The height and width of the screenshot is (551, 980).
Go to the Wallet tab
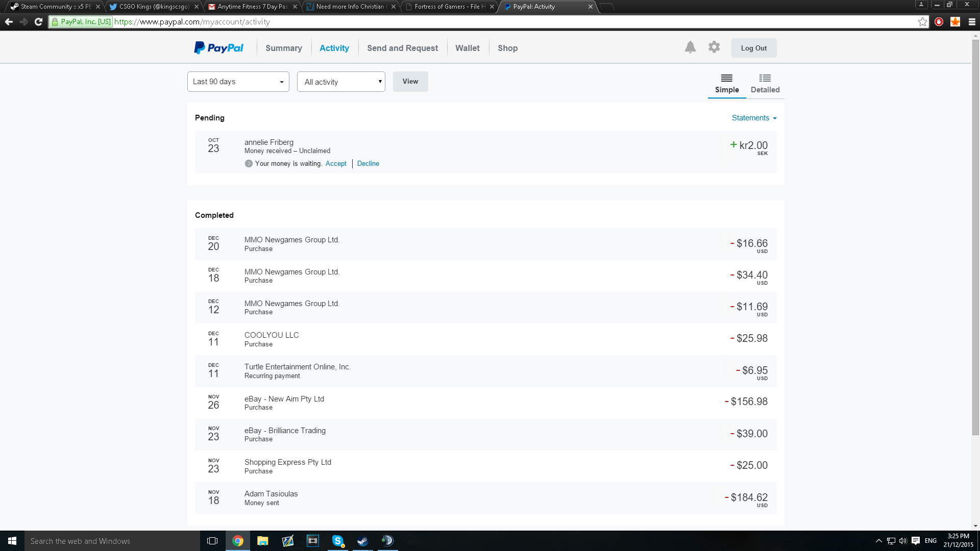click(467, 48)
